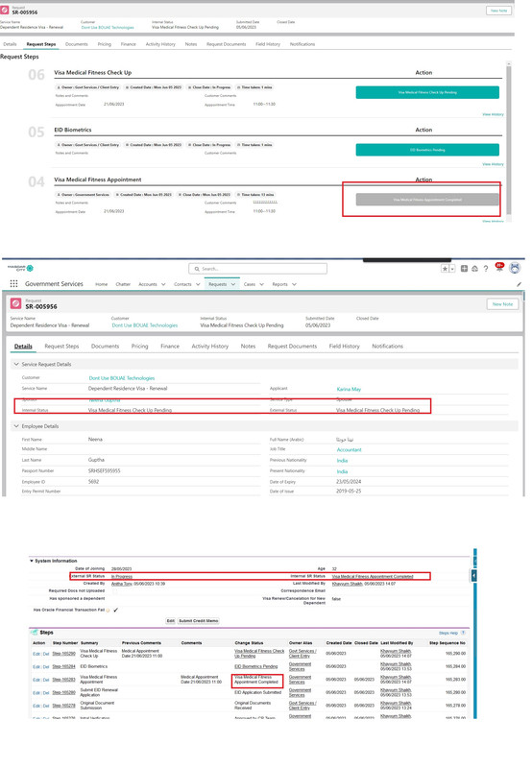Screen dimensions: 532x768
Task: Click the favorites star icon
Action: [x=445, y=269]
